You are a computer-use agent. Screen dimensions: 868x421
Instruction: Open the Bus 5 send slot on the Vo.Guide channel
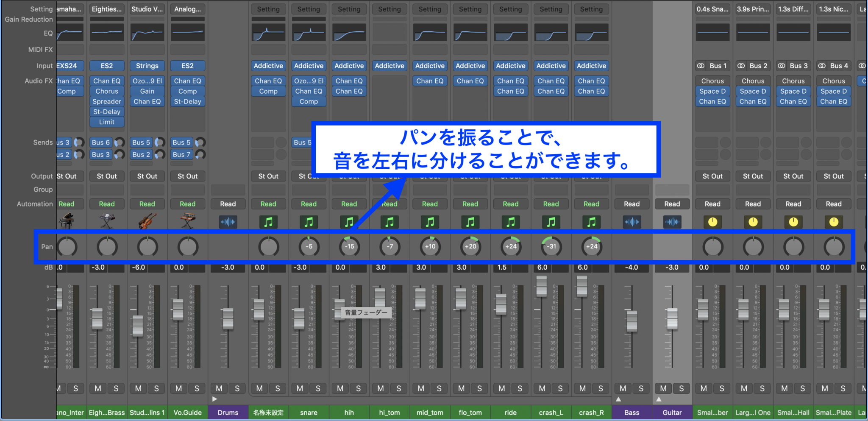181,142
